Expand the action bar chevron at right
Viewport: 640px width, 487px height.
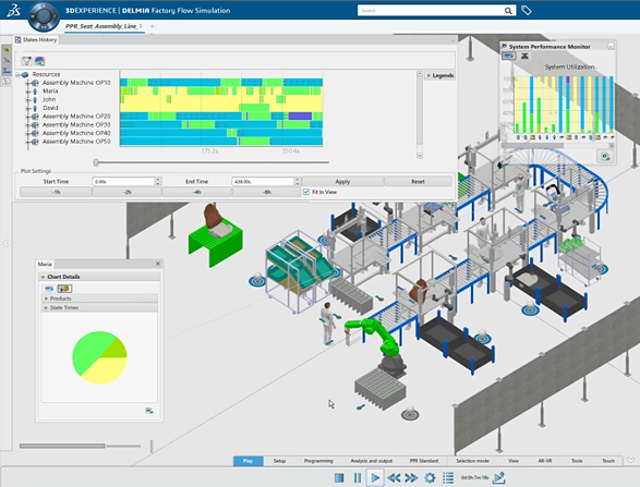(x=631, y=460)
